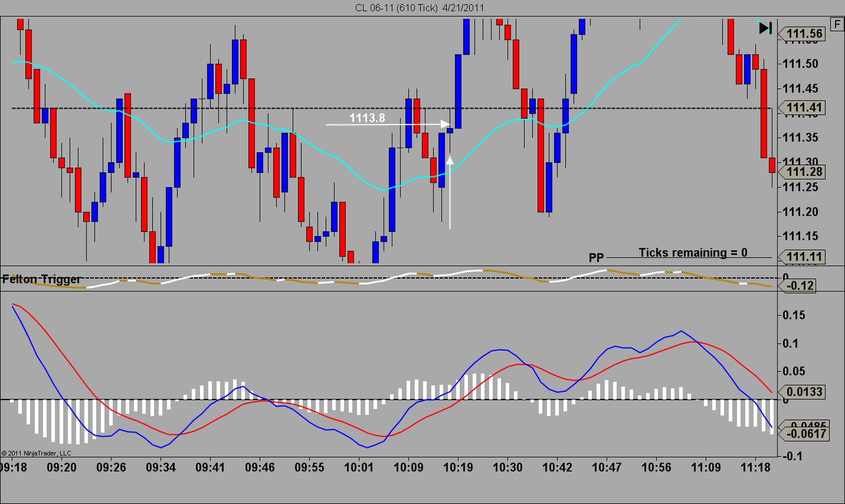The width and height of the screenshot is (845, 504).
Task: Click the 10:42 time axis label
Action: pyautogui.click(x=557, y=467)
